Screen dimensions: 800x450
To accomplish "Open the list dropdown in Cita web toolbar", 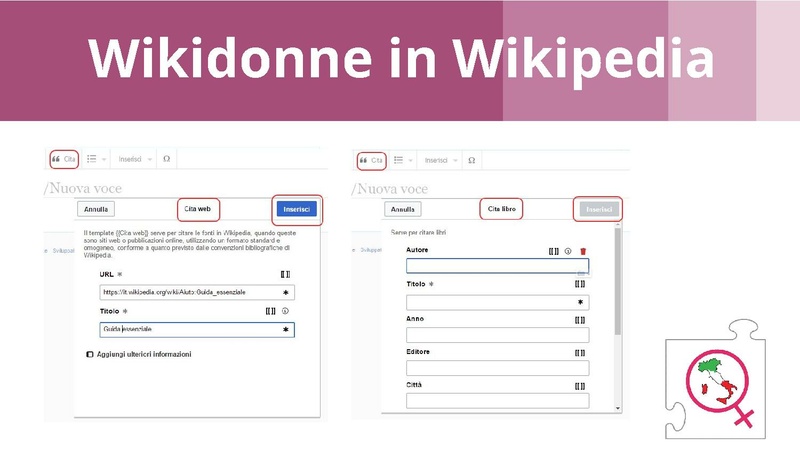I will [x=96, y=159].
